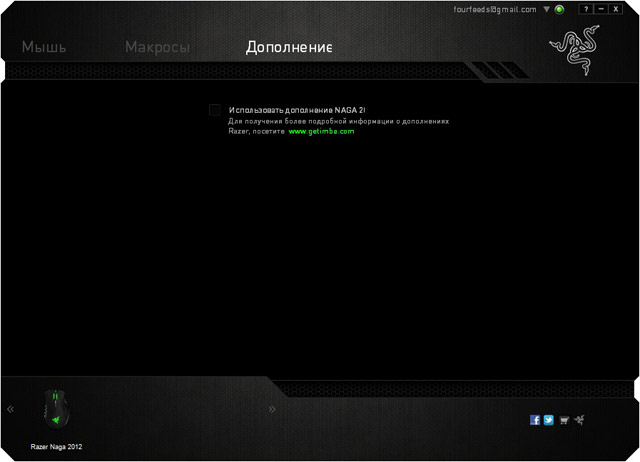Close the Razer configurator window
Screen dimensions: 640x462
[x=616, y=9]
